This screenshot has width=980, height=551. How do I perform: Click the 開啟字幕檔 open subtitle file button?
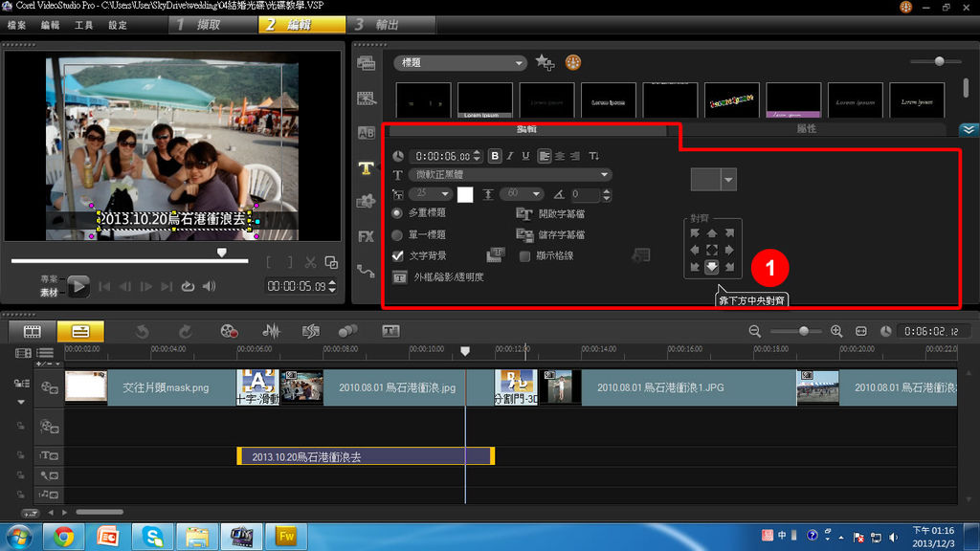(551, 214)
